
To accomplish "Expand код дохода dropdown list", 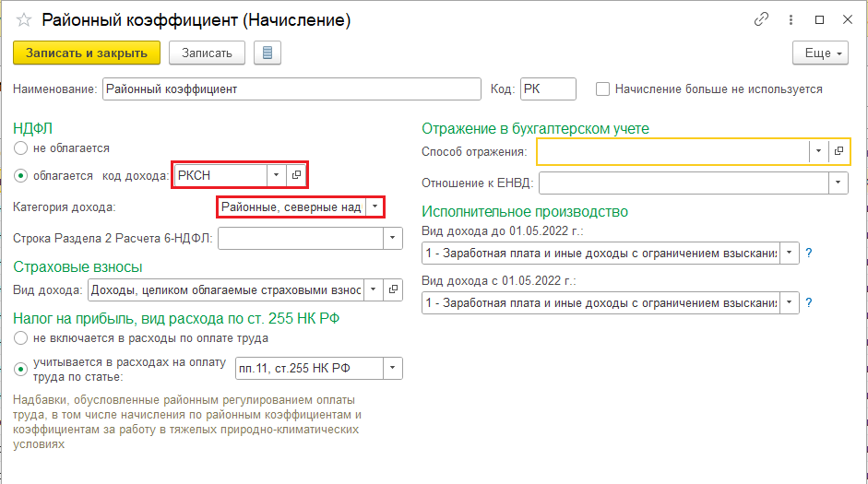I will point(276,175).
